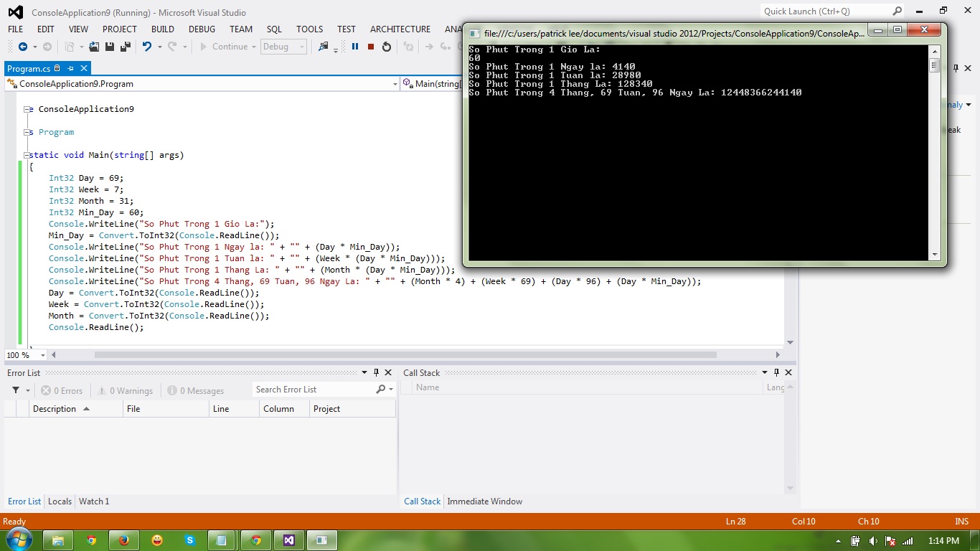Viewport: 980px width, 551px height.
Task: Navigate backward with the blue arrow
Action: pos(22,47)
